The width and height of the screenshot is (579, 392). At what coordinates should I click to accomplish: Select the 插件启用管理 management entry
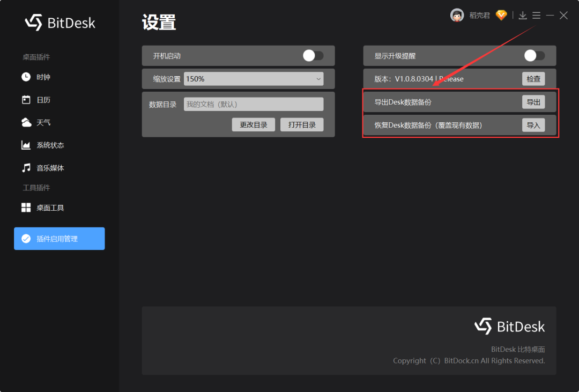pos(59,238)
